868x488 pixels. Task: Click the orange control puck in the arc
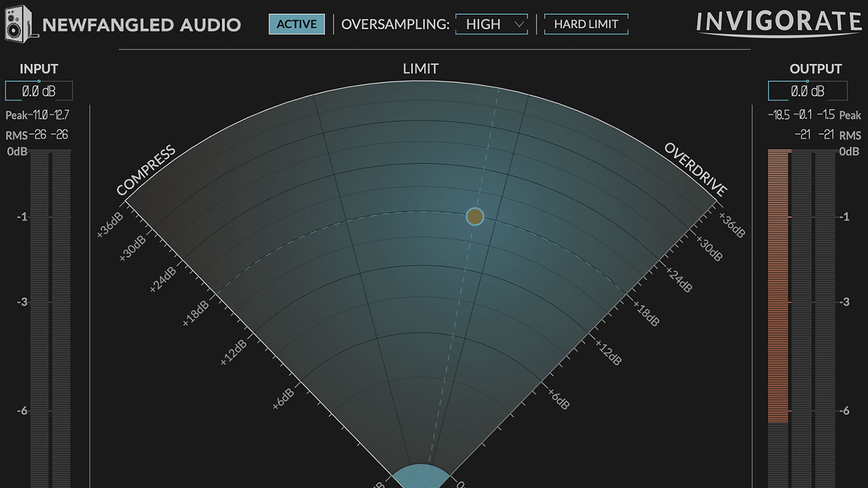point(475,216)
